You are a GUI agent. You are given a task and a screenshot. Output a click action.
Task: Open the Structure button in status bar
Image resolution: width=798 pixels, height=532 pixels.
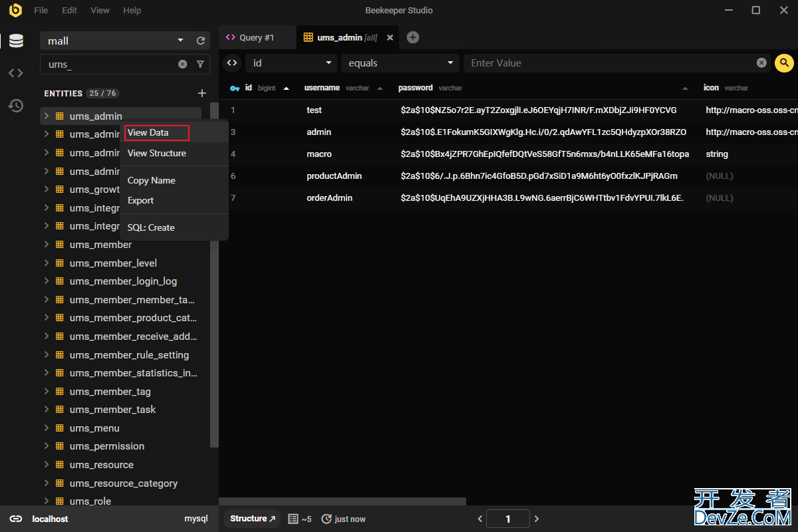tap(253, 519)
